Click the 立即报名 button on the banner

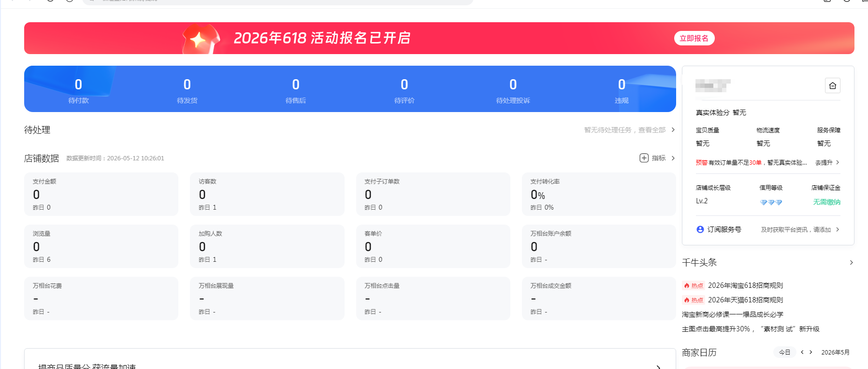click(694, 38)
